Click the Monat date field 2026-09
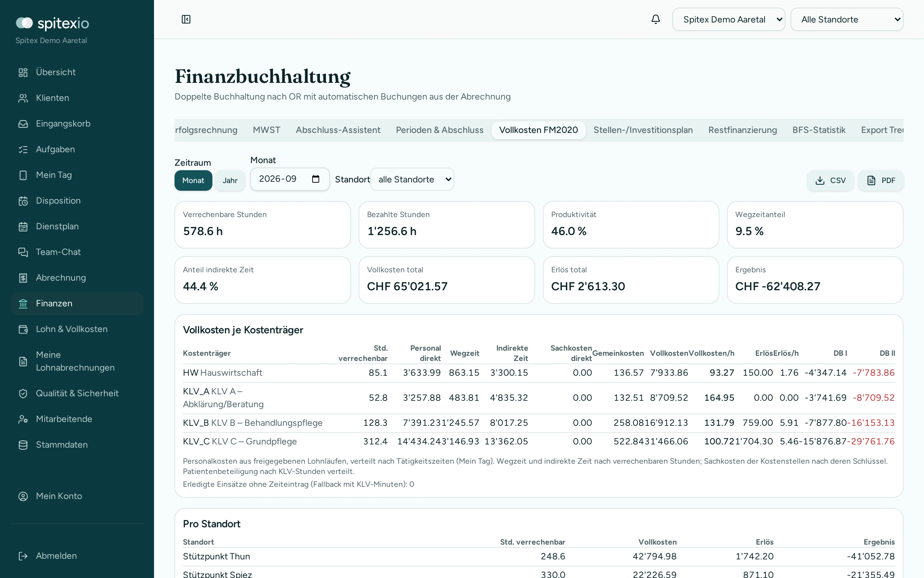Viewport: 924px width, 578px height. coord(289,179)
